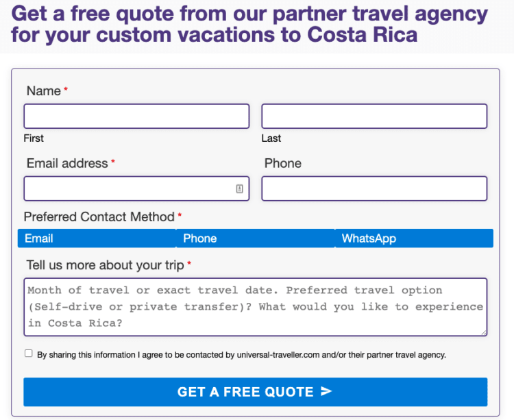Click the Name field label
Viewport: 514px width, 420px height.
coord(44,90)
